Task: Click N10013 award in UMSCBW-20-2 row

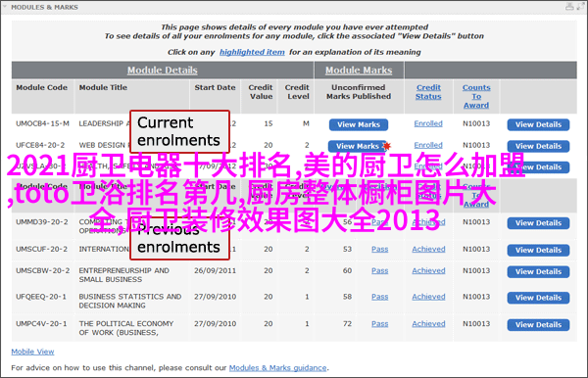Action: [x=476, y=270]
